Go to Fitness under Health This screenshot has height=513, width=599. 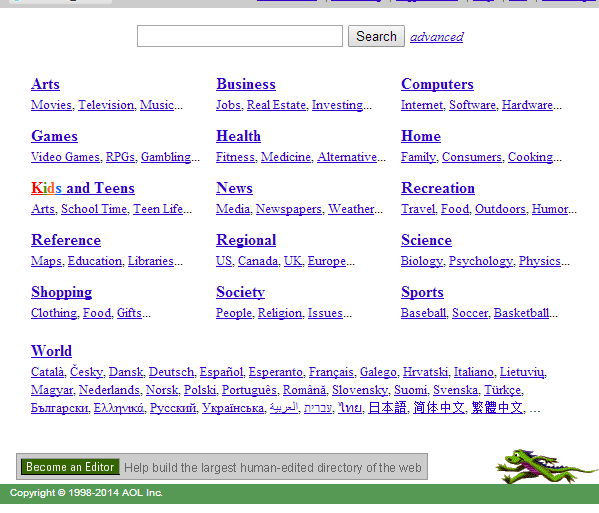click(x=235, y=157)
